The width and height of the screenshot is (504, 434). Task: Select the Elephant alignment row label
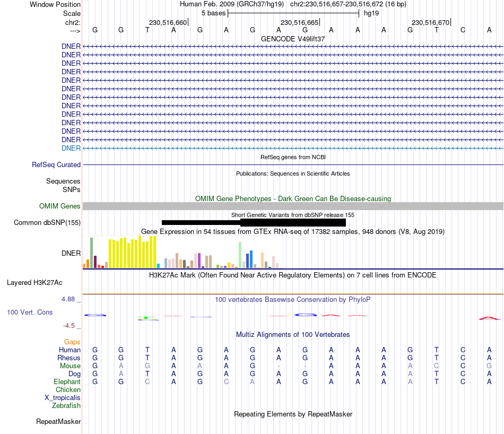[x=67, y=381]
